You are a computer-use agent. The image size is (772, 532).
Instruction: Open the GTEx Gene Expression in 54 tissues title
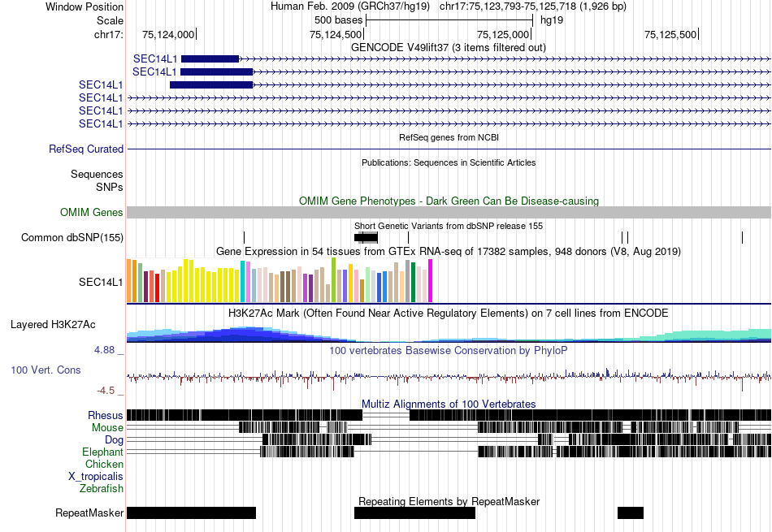(x=449, y=252)
